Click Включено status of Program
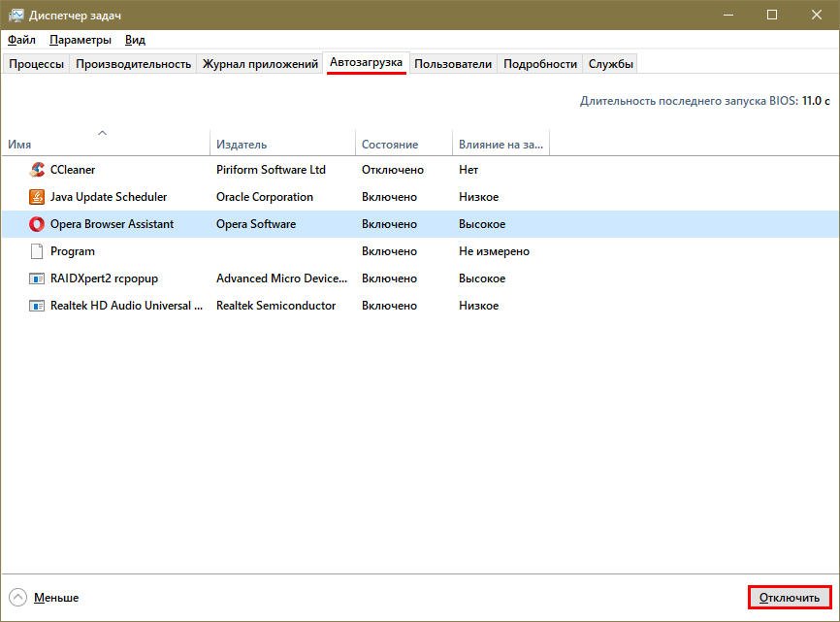 pyautogui.click(x=389, y=251)
